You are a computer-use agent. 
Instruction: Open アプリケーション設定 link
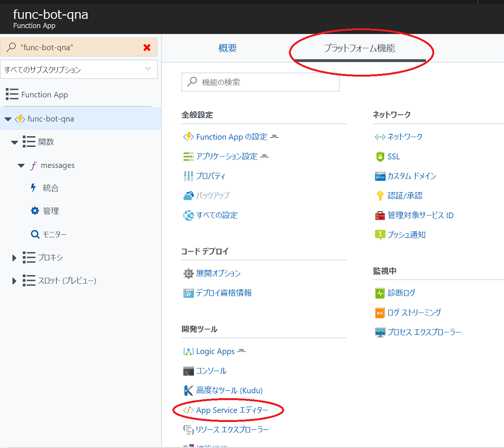[227, 156]
